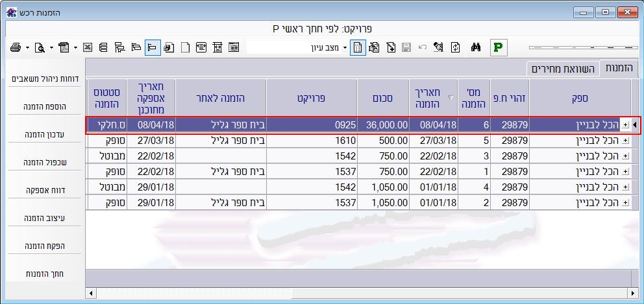Click the floppy disk save icon
Screen dimensions: 644x304
click(x=406, y=47)
